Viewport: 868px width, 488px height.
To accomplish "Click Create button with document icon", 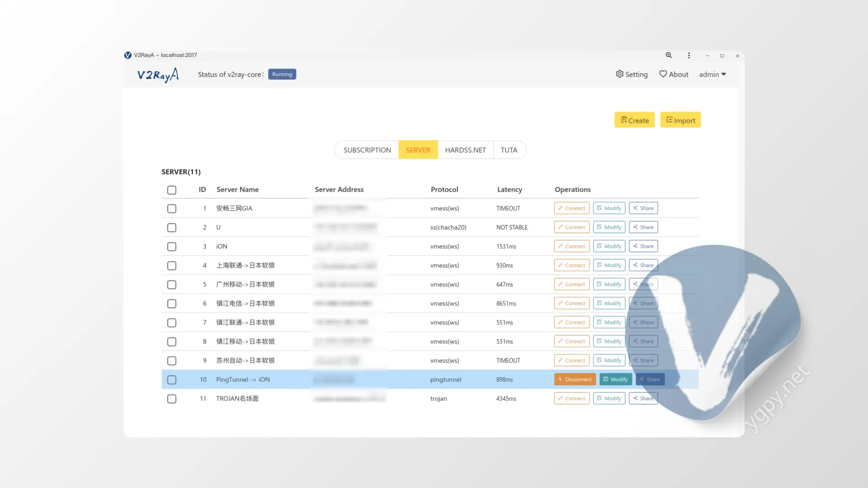I will [x=634, y=120].
